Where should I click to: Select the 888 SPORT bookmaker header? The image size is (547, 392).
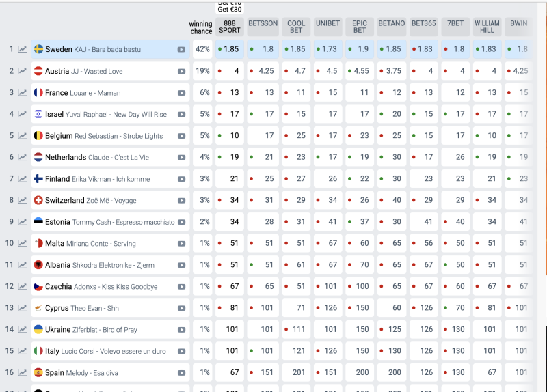pyautogui.click(x=230, y=27)
